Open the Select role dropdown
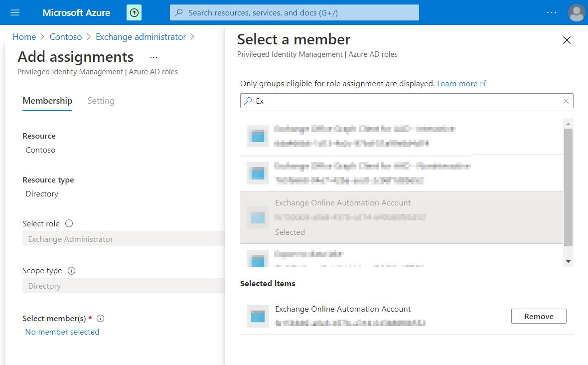 [124, 239]
